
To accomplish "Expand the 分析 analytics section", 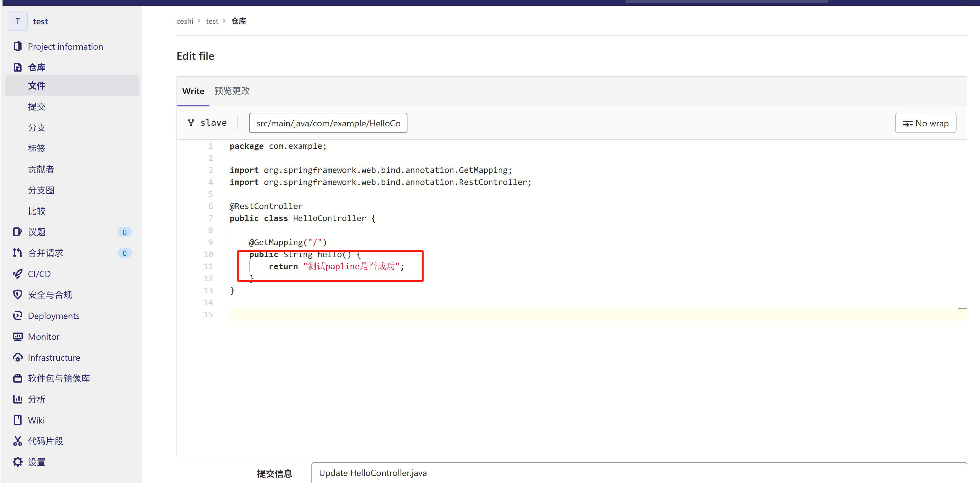I will 36,399.
